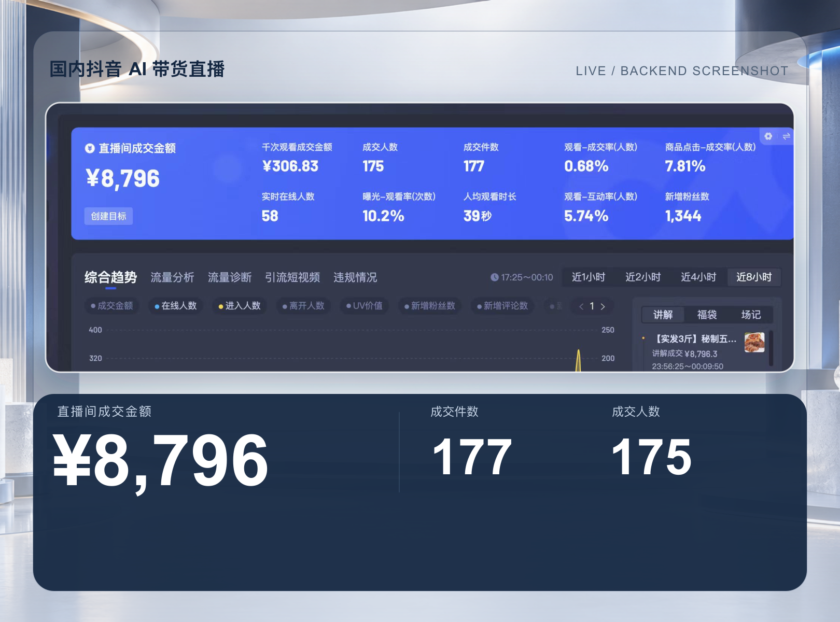The height and width of the screenshot is (622, 840).
Task: Click the swap arrows icon on blue panel
Action: (786, 136)
